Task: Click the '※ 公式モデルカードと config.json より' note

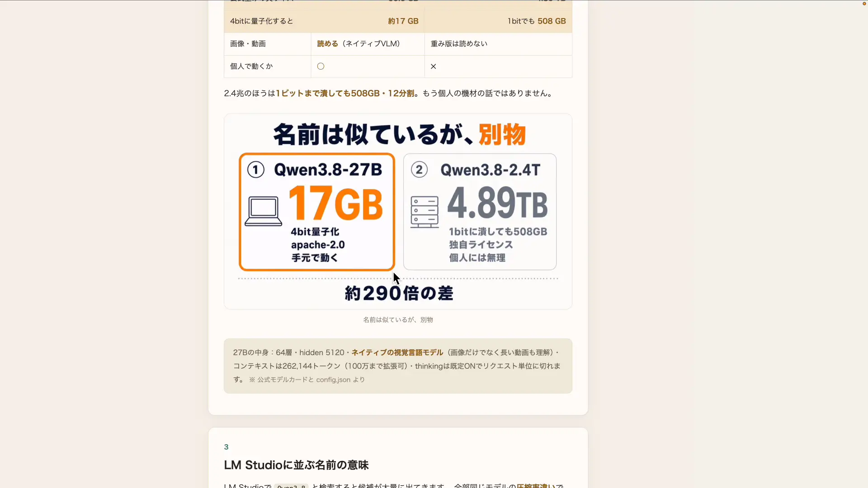Action: point(307,380)
